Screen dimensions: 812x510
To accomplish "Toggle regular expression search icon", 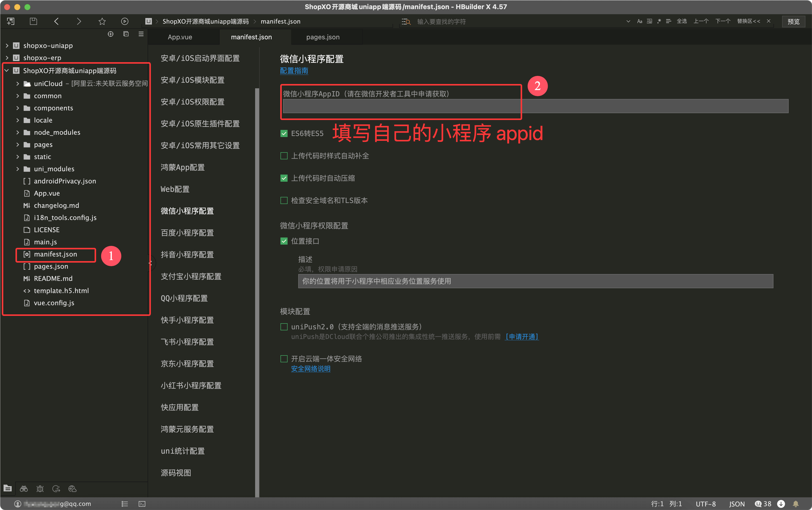I will 659,21.
